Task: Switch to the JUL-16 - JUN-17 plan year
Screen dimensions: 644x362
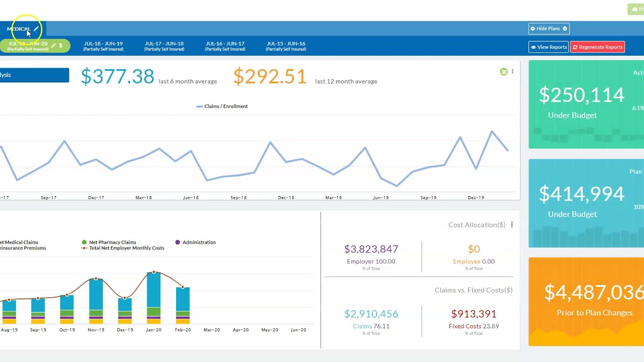Action: click(x=225, y=46)
